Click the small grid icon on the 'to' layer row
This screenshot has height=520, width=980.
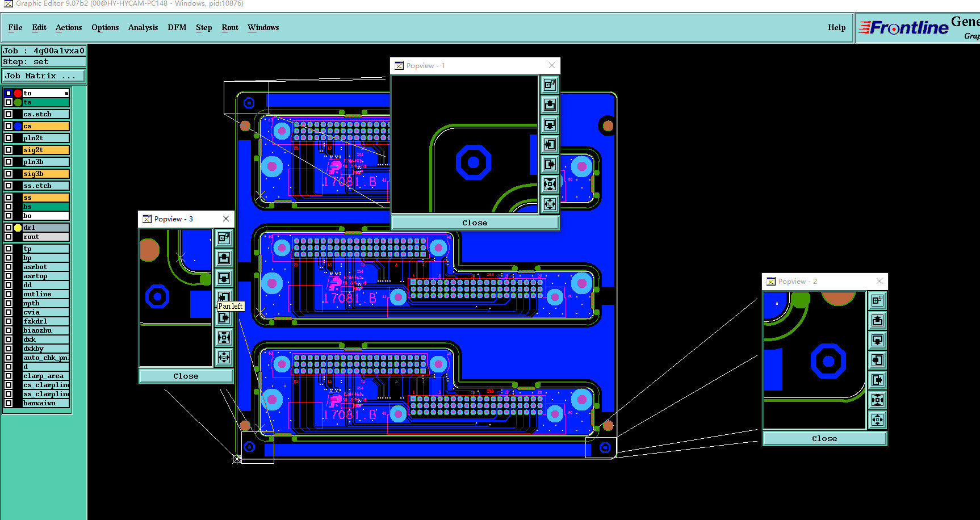pyautogui.click(x=66, y=93)
